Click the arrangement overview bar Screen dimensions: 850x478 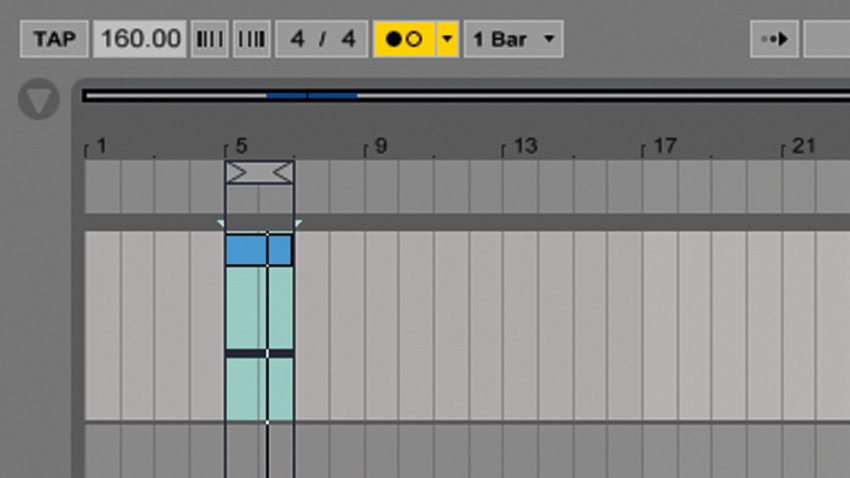(466, 96)
